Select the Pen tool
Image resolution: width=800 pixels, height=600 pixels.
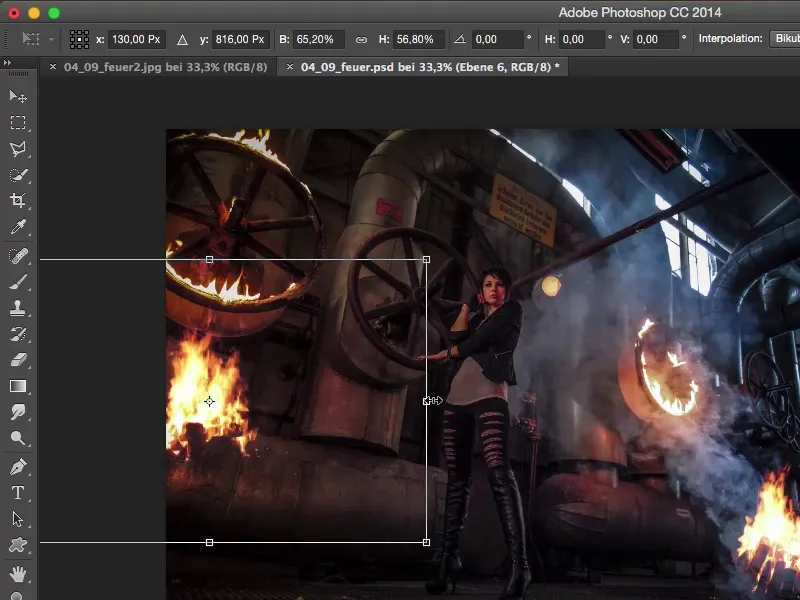click(18, 466)
